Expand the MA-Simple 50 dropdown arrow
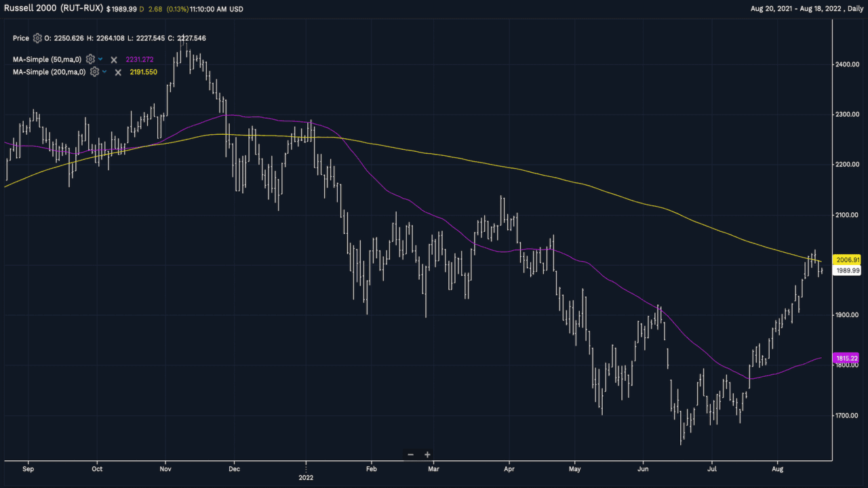Image resolution: width=868 pixels, height=488 pixels. pyautogui.click(x=100, y=59)
